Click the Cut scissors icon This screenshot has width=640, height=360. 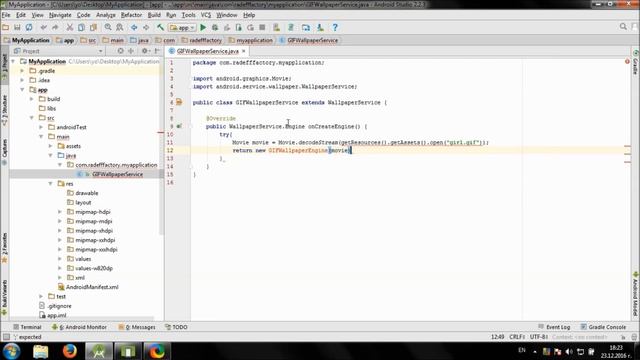(70, 27)
